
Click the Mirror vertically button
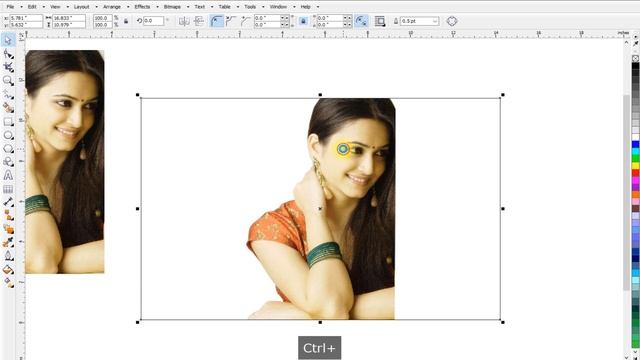coord(199,21)
